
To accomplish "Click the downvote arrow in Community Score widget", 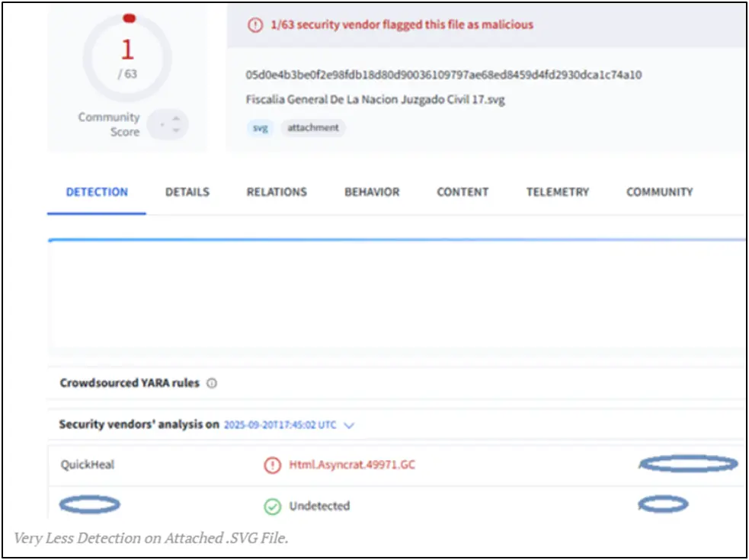I will pyautogui.click(x=176, y=129).
